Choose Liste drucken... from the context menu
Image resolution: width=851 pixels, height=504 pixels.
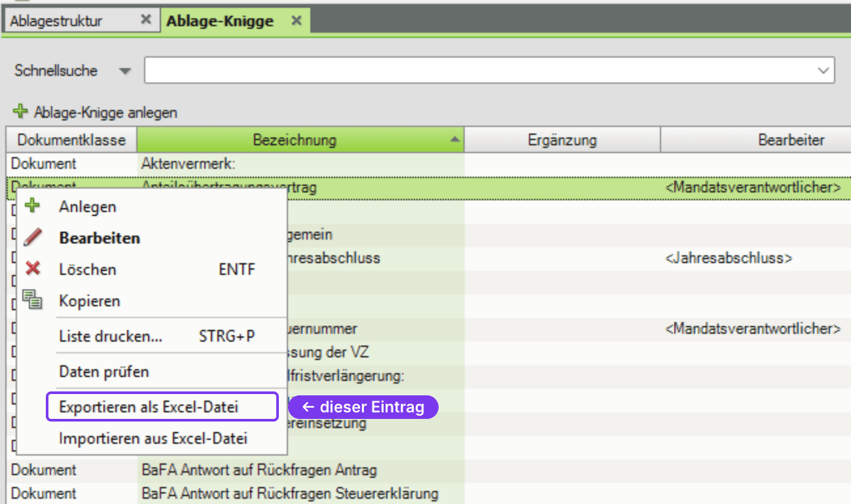152,336
